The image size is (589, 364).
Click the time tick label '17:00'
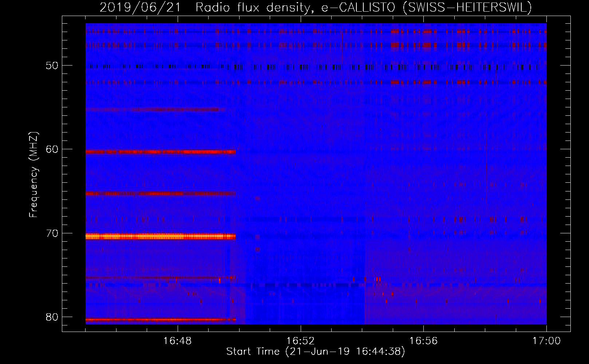(x=546, y=341)
